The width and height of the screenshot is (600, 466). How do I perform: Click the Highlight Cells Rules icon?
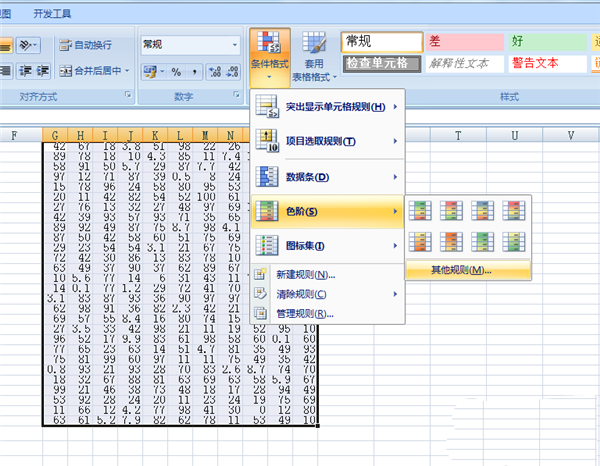267,107
